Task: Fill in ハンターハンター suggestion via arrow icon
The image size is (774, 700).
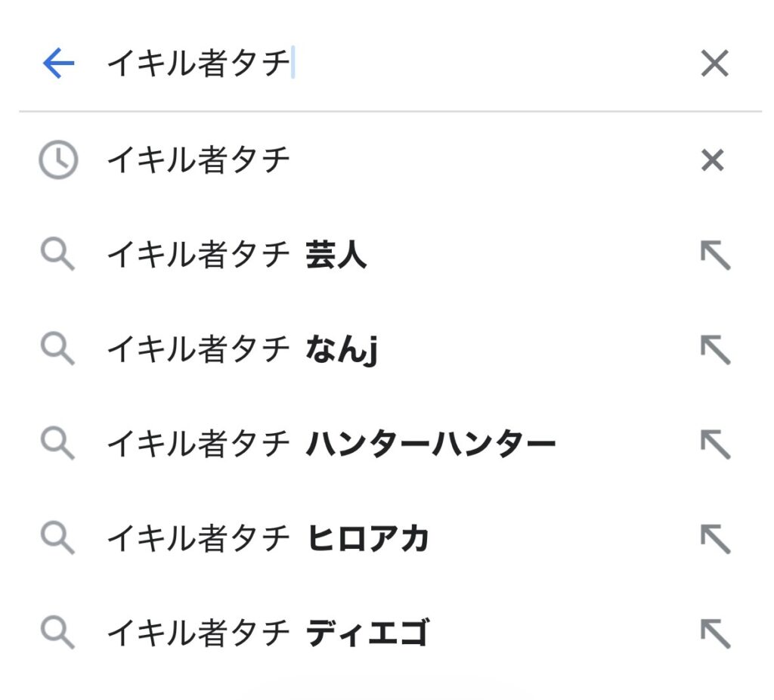Action: [x=714, y=444]
